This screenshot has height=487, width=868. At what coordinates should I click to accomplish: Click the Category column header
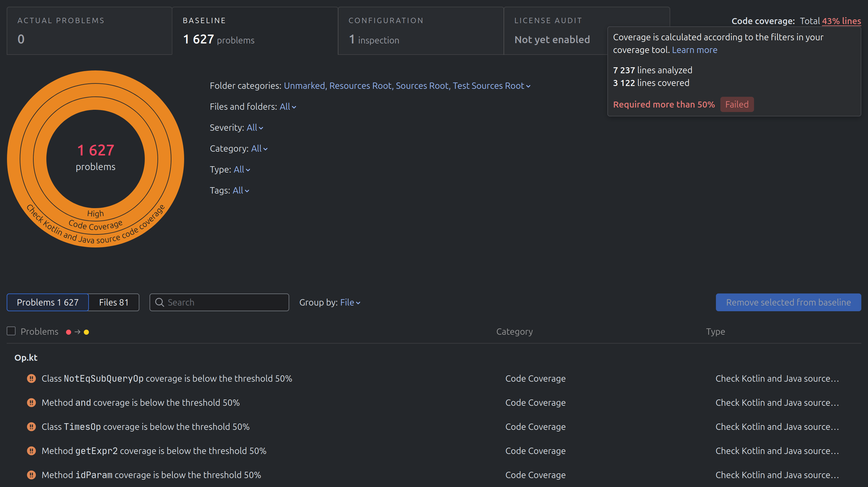point(515,332)
